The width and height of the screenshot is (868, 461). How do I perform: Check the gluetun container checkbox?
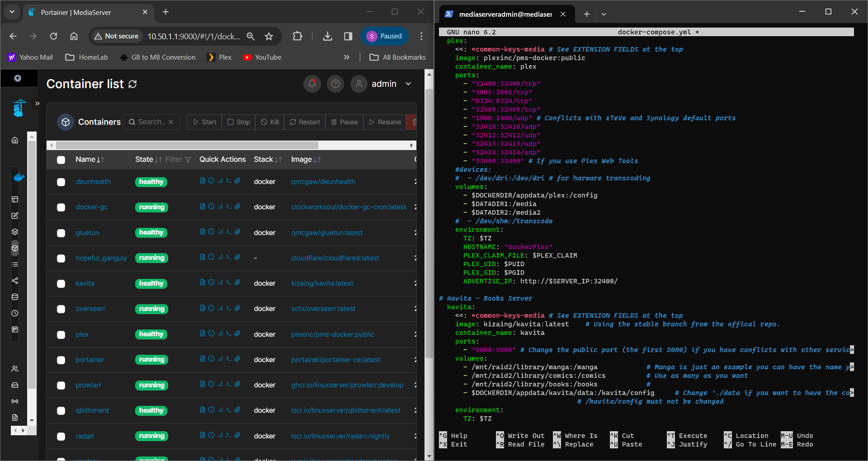pyautogui.click(x=61, y=233)
